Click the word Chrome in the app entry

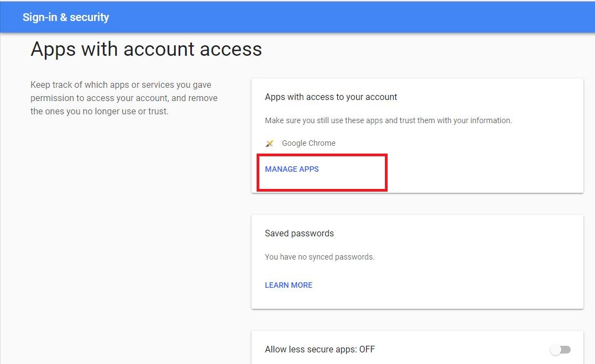pos(322,143)
